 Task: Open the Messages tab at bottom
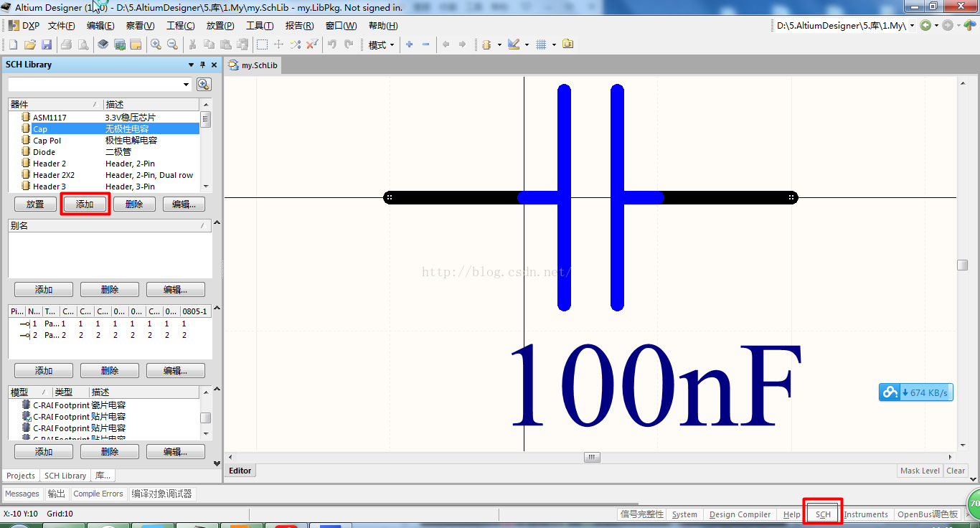(x=22, y=494)
